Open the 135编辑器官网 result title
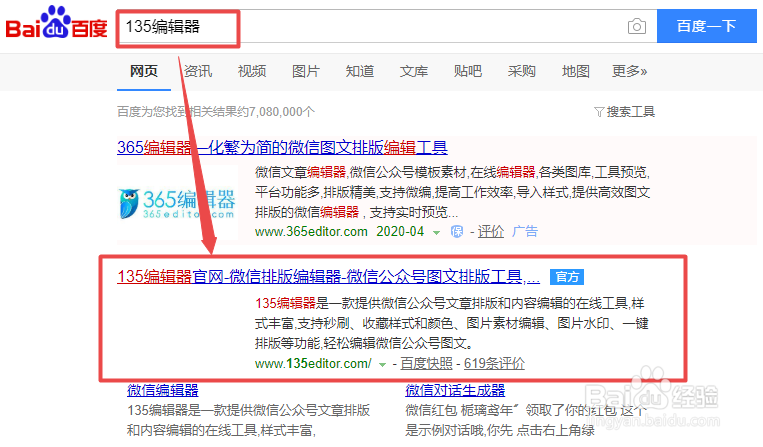This screenshot has height=447, width=763. (x=328, y=277)
